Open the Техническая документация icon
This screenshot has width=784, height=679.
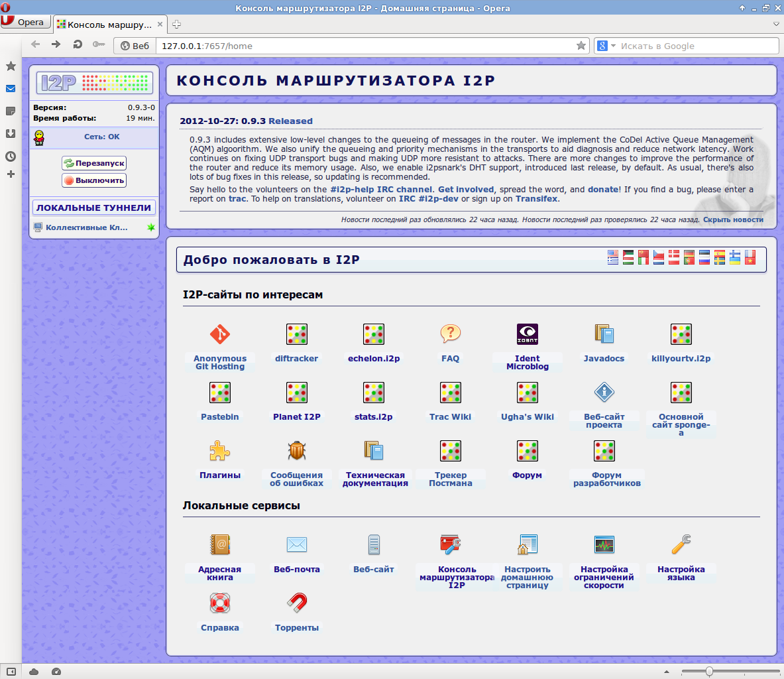[374, 451]
